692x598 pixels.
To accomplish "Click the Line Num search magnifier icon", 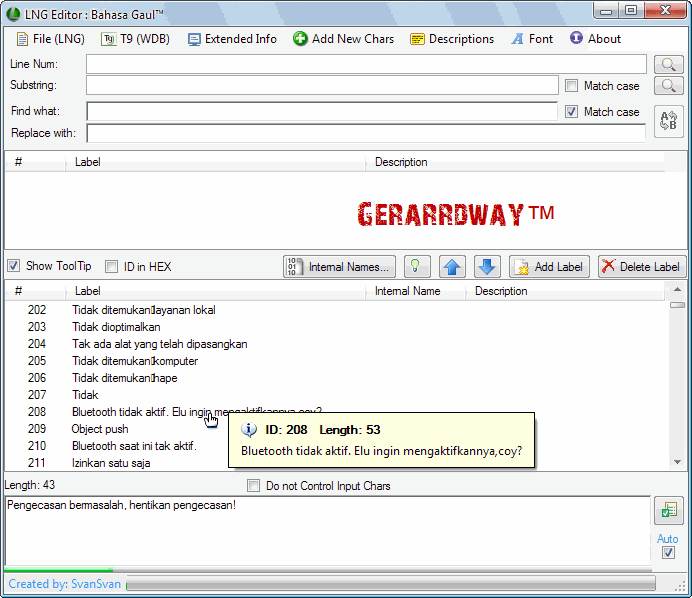I will click(667, 64).
